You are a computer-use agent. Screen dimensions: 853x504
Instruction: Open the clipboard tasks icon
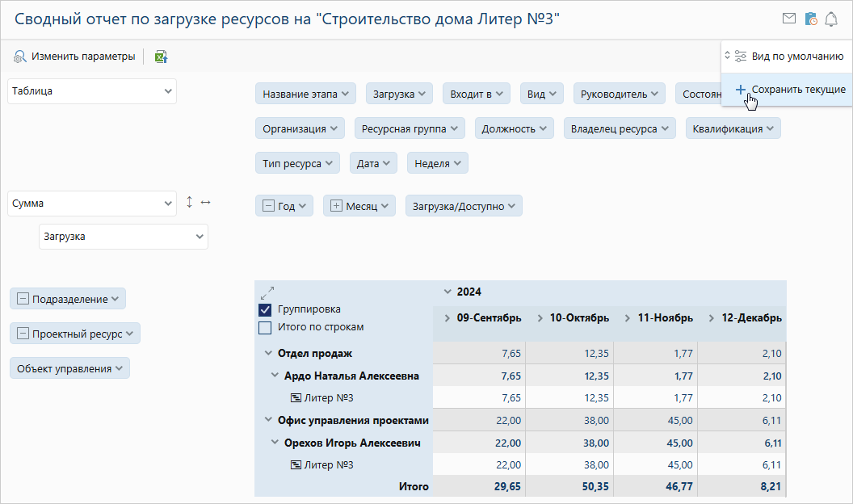point(810,19)
